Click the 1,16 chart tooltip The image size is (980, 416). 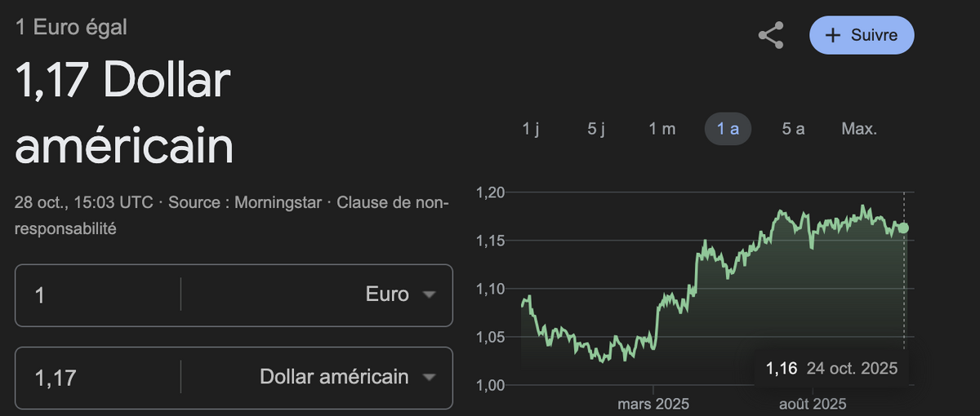[x=831, y=369]
